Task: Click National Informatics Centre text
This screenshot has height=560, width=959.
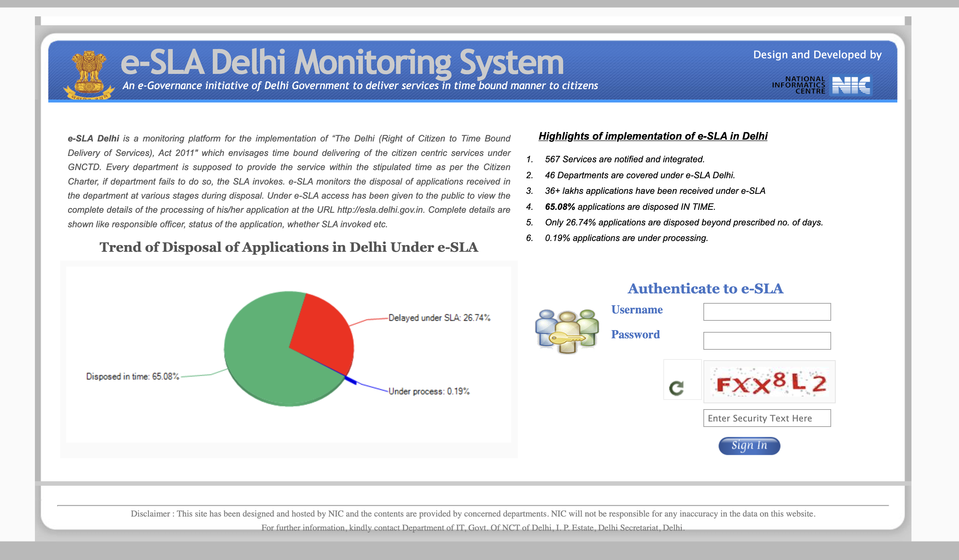Action: tap(799, 85)
